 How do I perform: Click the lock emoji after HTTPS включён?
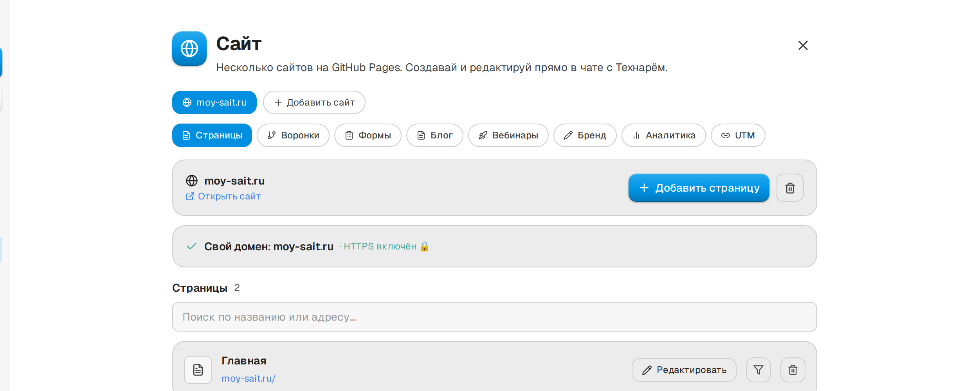pos(425,246)
